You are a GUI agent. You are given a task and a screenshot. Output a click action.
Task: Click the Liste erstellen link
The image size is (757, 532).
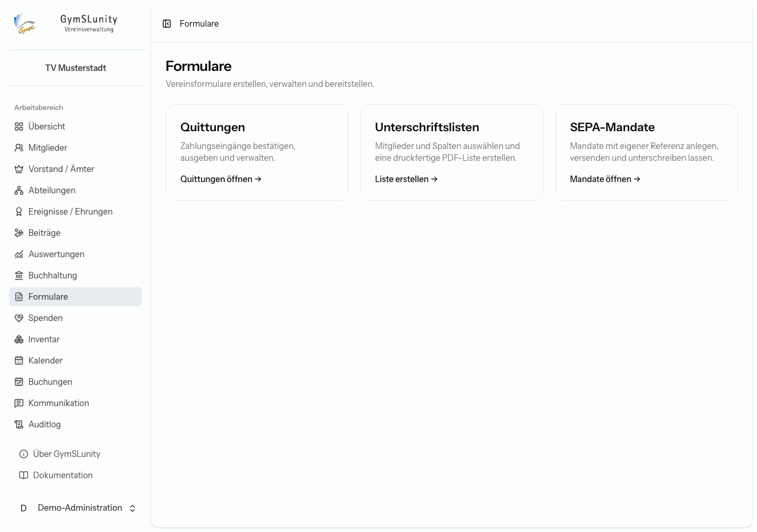point(406,179)
